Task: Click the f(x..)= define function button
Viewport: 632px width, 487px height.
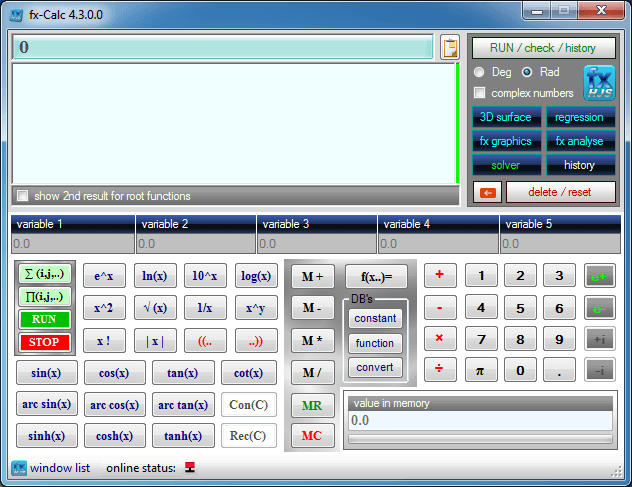Action: pyautogui.click(x=376, y=277)
